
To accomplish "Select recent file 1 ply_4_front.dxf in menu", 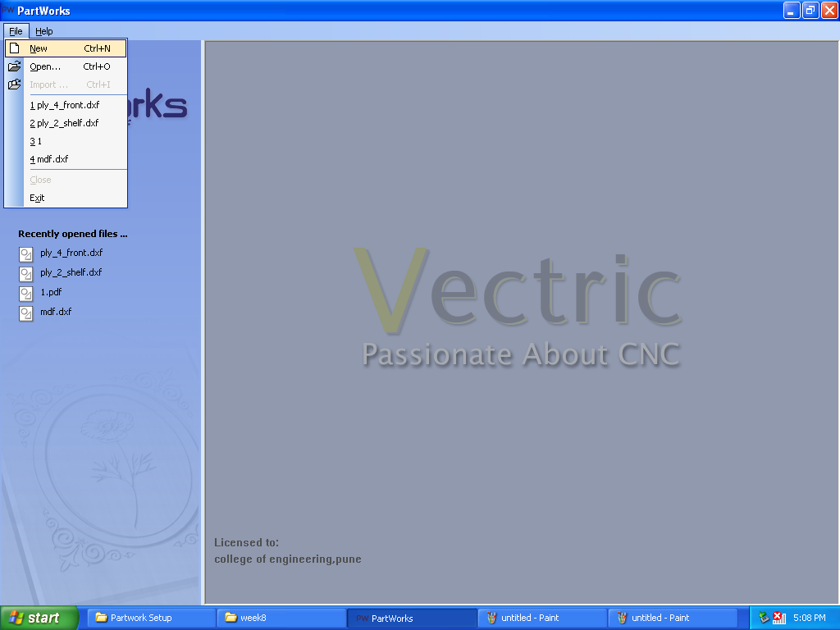I will click(66, 105).
